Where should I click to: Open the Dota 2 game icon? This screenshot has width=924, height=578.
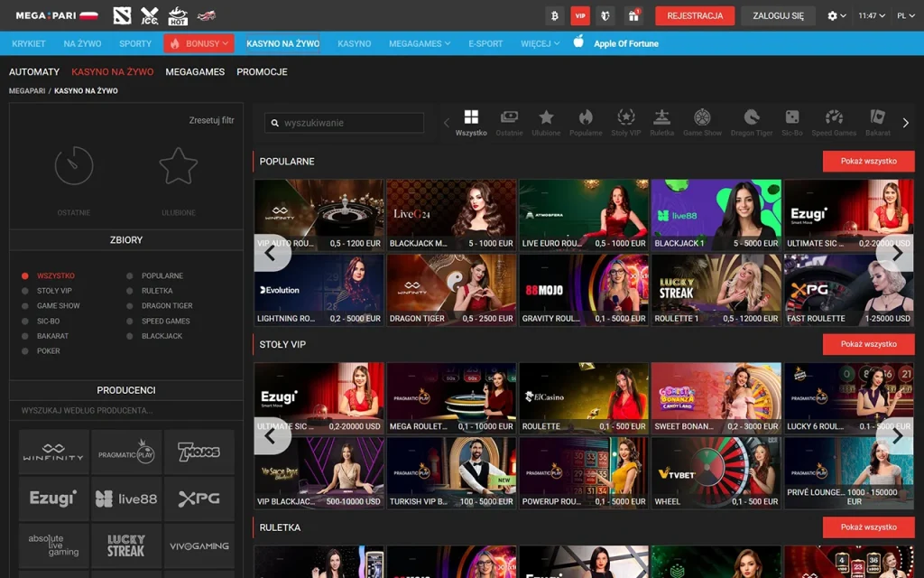click(x=122, y=15)
